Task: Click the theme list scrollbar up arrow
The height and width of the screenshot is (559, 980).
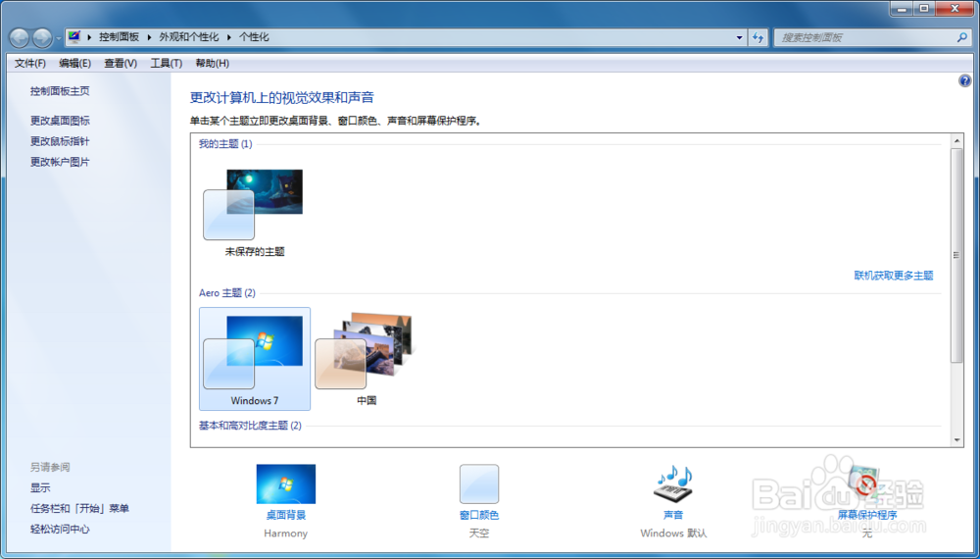Action: [x=956, y=141]
